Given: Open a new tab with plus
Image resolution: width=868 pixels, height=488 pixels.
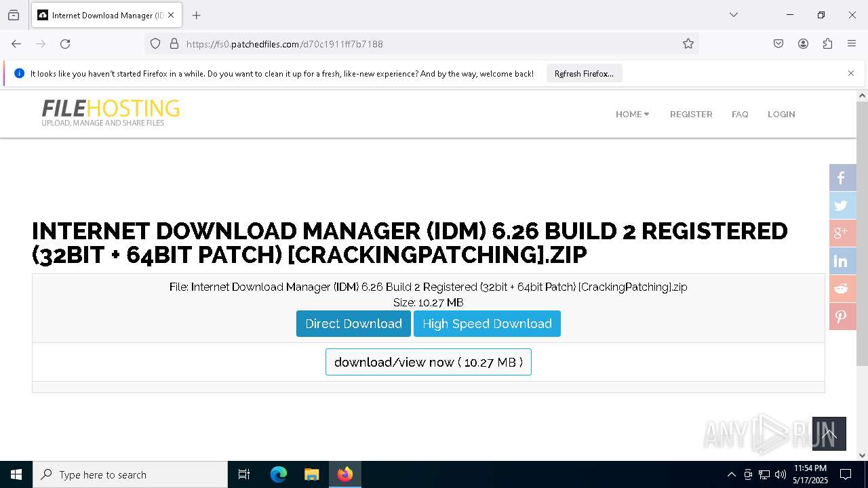Looking at the screenshot, I should pyautogui.click(x=196, y=15).
